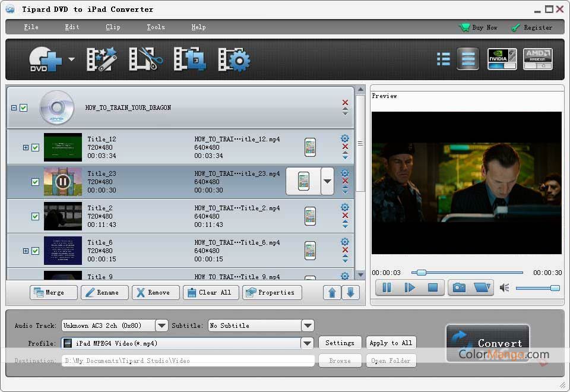This screenshot has height=392, width=570.
Task: Uncheck the HOW_TO_TRAIN_YOUR_DRAGON disc checkbox
Action: coord(24,108)
